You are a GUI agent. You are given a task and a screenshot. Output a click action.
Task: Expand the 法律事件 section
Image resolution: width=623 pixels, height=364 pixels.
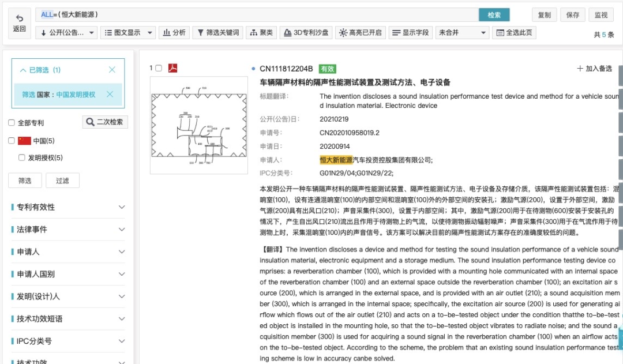pos(68,229)
